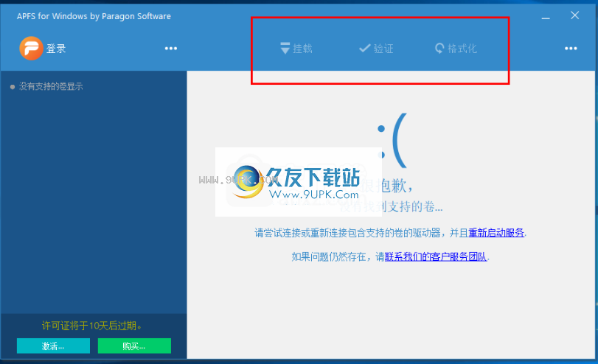Viewport: 598px width, 364px height.
Task: Open the 联系我们的客户服务团队 support link
Action: (x=436, y=257)
